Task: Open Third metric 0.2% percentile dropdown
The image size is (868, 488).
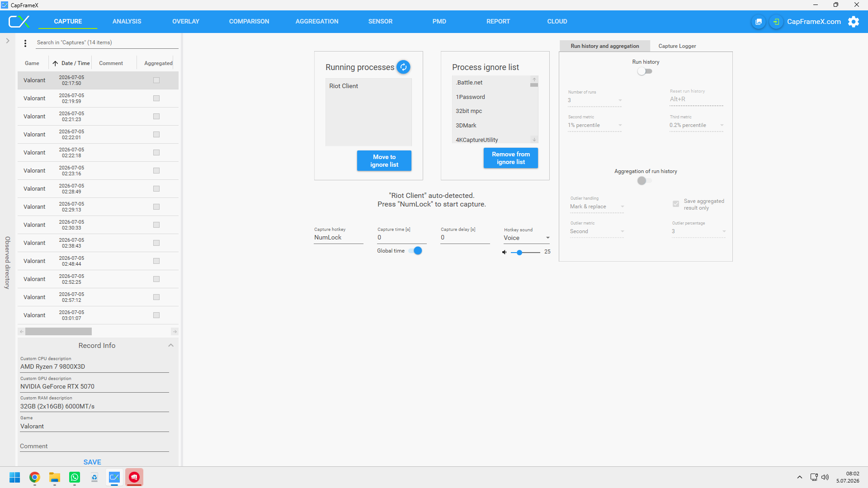Action: pos(697,126)
